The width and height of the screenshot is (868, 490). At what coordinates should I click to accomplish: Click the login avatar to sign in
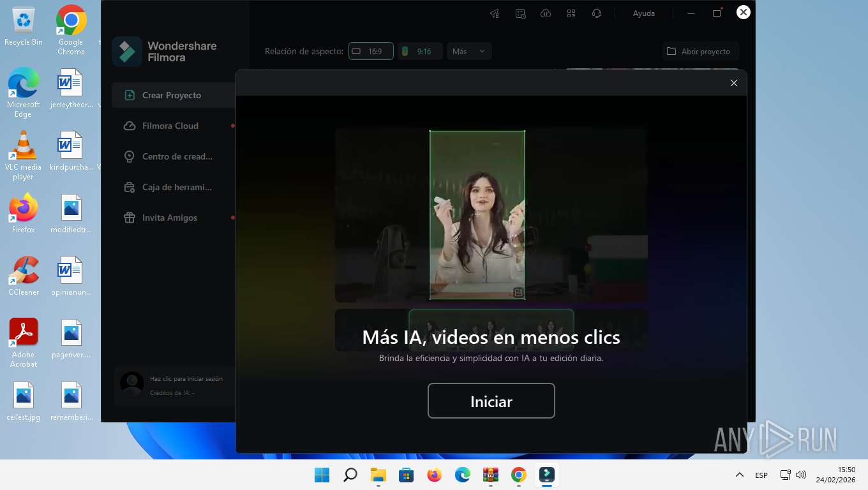tap(132, 384)
